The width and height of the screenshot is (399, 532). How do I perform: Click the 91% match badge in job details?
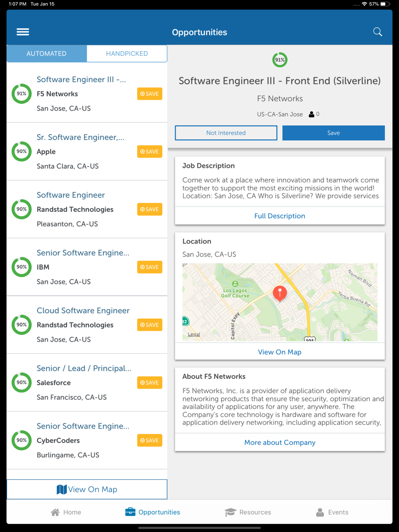(x=280, y=60)
